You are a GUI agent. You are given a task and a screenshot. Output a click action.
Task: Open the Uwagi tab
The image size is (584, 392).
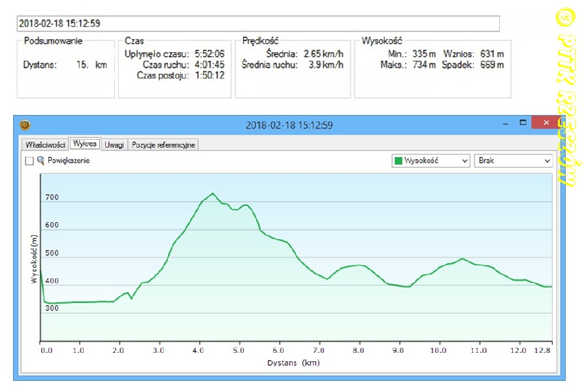coord(114,145)
